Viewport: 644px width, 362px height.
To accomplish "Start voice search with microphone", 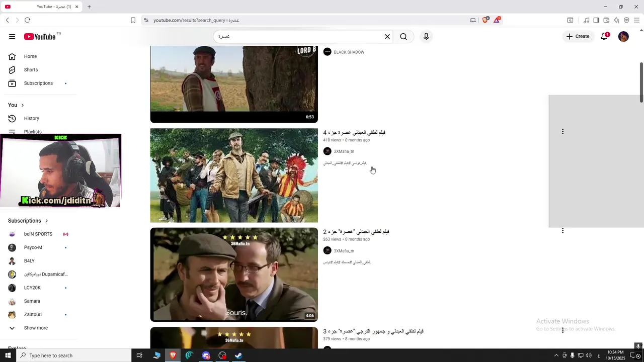I will [x=426, y=37].
